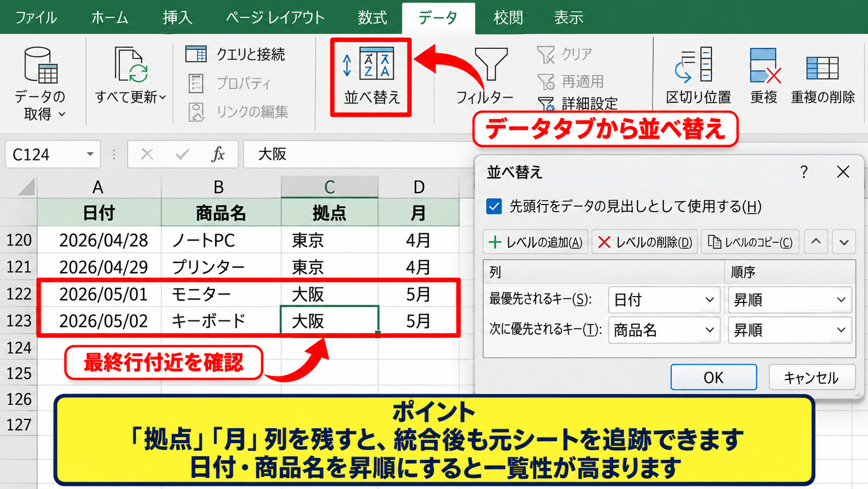Move sort level up with arrow button
This screenshot has width=868, height=489.
[x=816, y=242]
